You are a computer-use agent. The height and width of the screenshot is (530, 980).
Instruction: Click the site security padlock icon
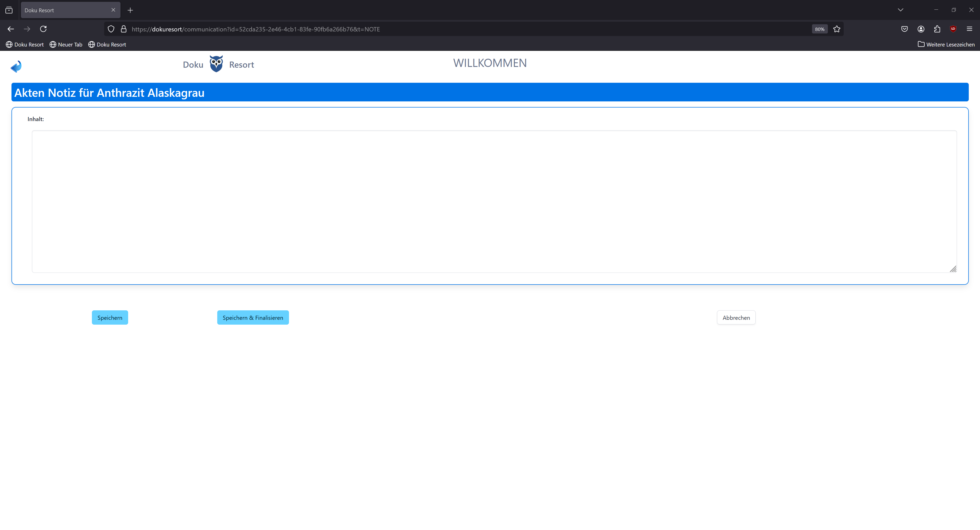[124, 29]
